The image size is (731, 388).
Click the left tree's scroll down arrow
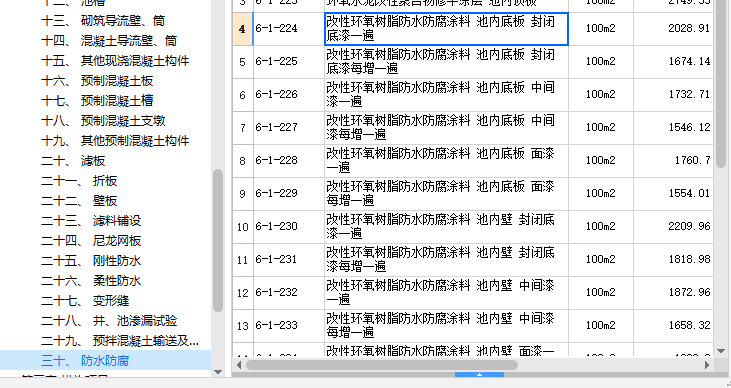(x=218, y=372)
